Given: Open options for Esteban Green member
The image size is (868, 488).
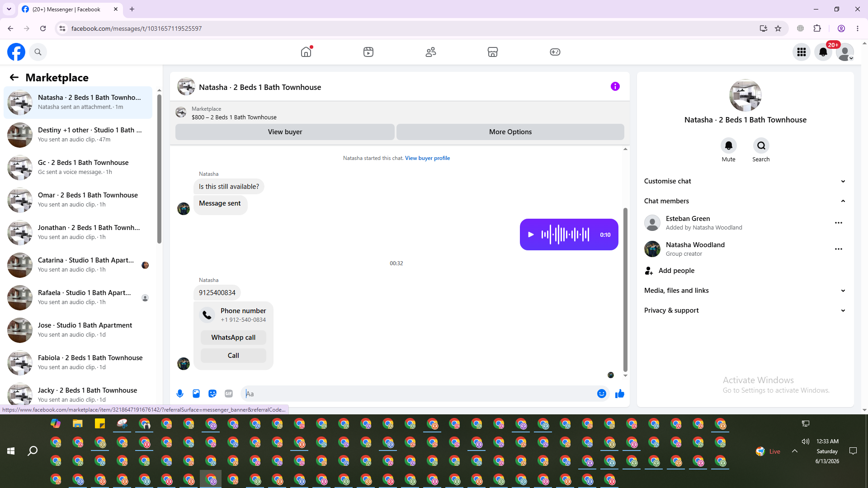Looking at the screenshot, I should click(839, 223).
